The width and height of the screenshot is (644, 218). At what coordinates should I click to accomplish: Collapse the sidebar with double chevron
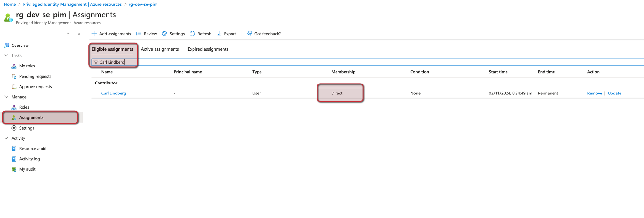click(79, 34)
